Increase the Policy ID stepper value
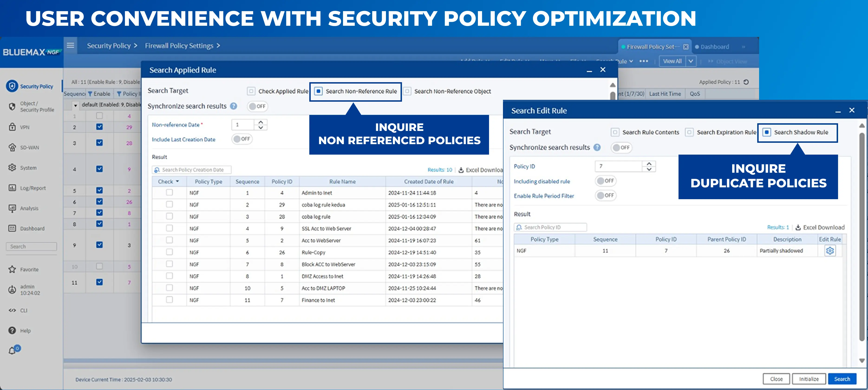Screen dimensions: 868x390 649,163
